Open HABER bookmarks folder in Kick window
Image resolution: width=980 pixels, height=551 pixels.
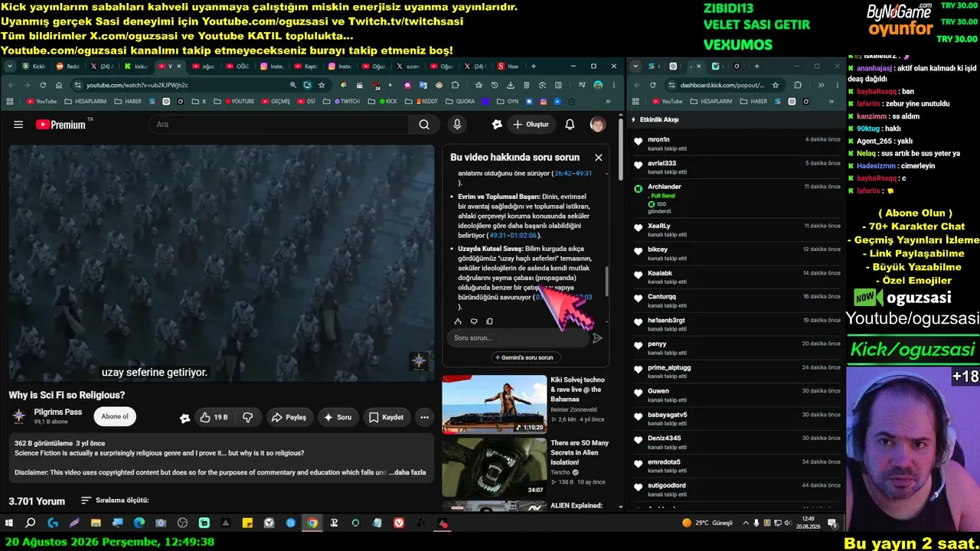point(754,101)
